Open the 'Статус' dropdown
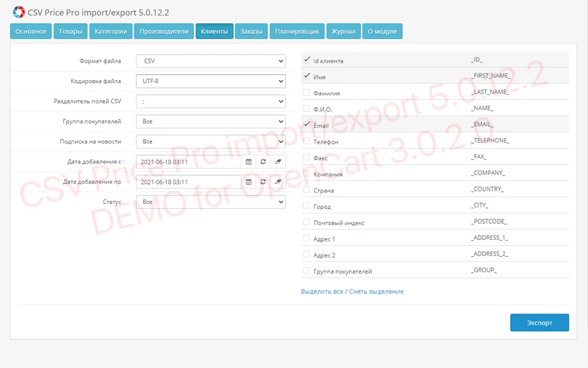Screen dimensions: 588x368 pyautogui.click(x=211, y=202)
